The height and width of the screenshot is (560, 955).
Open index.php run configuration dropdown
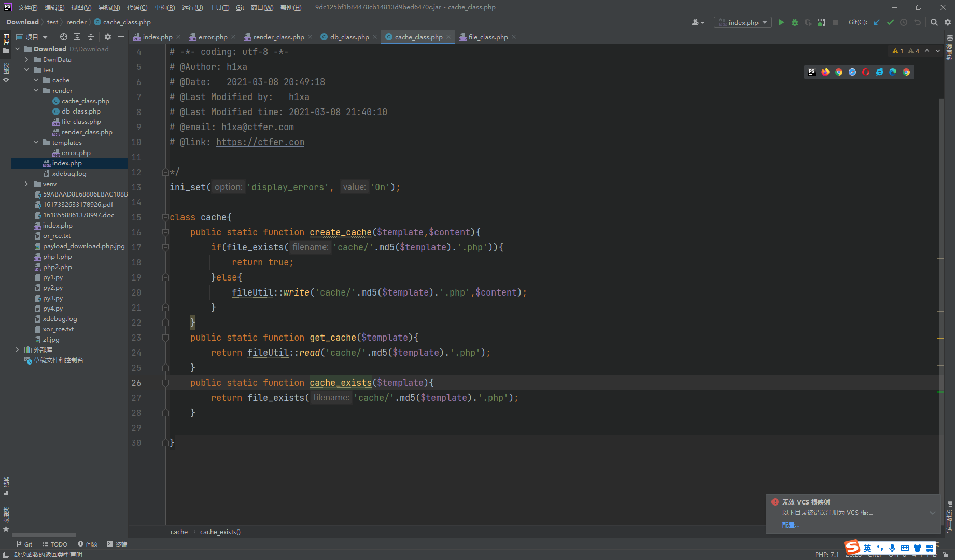pyautogui.click(x=742, y=22)
